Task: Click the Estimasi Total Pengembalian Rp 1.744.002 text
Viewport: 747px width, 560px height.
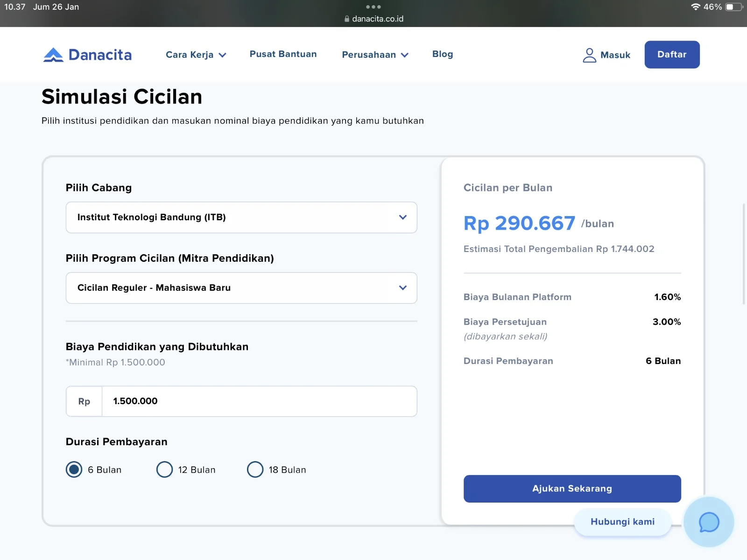Action: point(559,249)
